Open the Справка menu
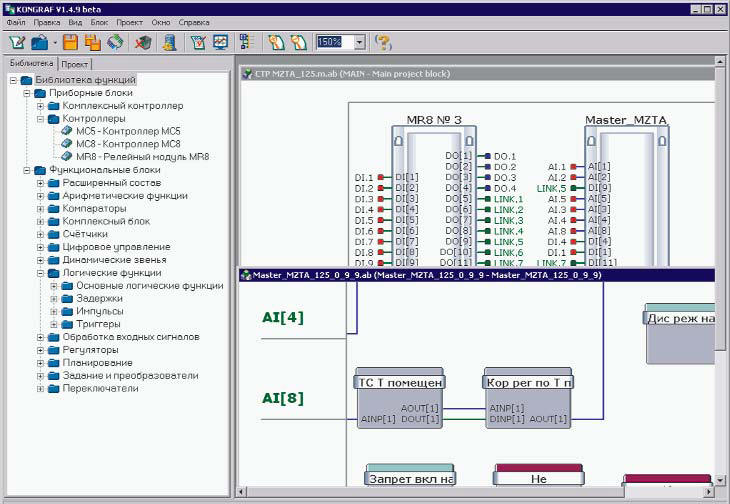Screen dimensions: 730x504 (194, 22)
